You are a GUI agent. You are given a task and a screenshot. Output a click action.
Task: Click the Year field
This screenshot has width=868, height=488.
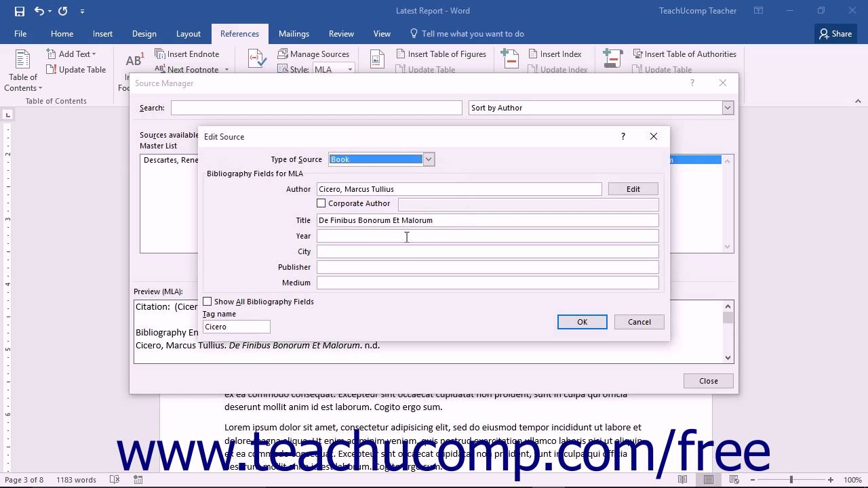pyautogui.click(x=488, y=236)
